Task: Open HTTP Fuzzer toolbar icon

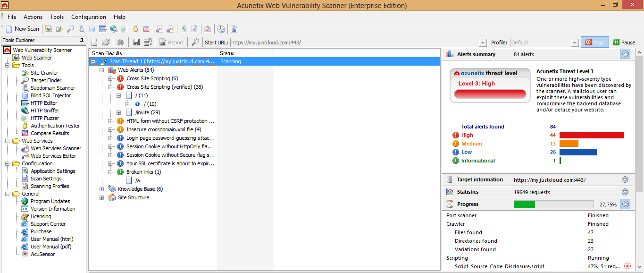Action: tap(124, 29)
